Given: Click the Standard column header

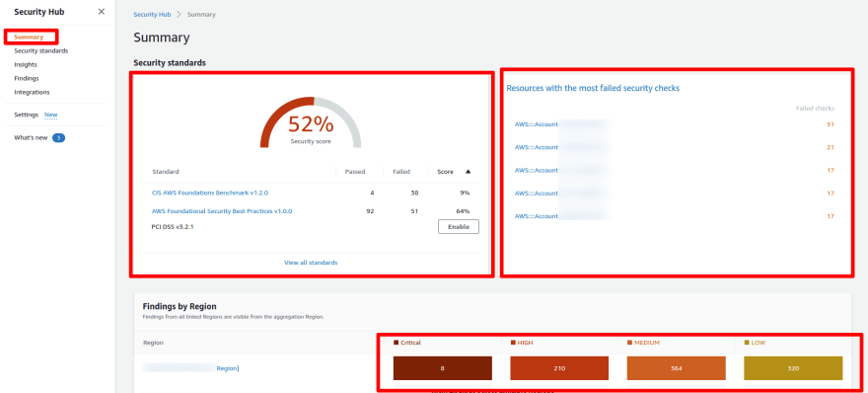Looking at the screenshot, I should (166, 172).
